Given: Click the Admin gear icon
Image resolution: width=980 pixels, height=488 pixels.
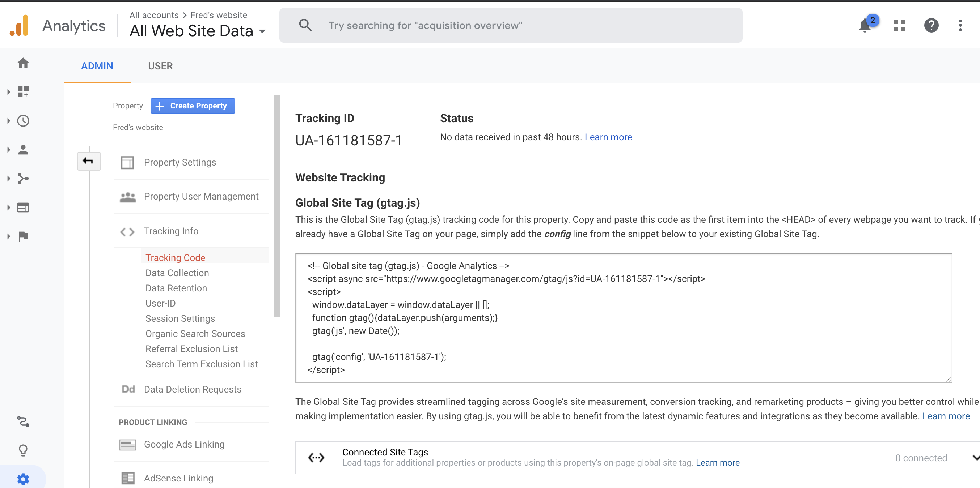Looking at the screenshot, I should [x=23, y=479].
